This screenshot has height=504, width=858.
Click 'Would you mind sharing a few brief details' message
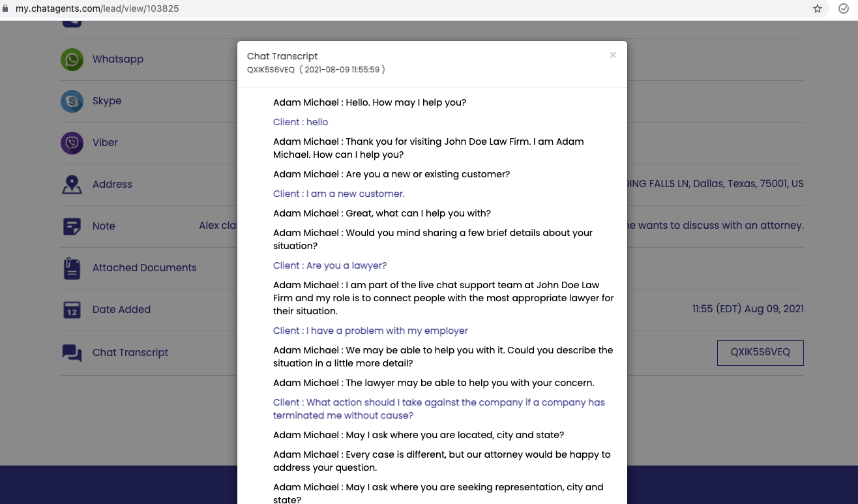pyautogui.click(x=433, y=239)
